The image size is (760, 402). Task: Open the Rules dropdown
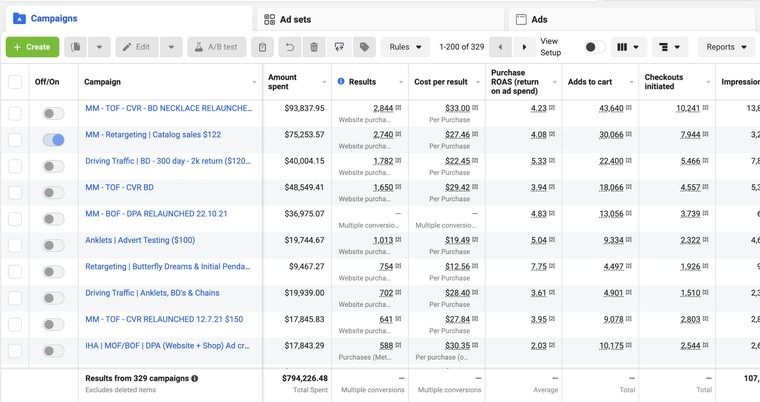point(405,47)
